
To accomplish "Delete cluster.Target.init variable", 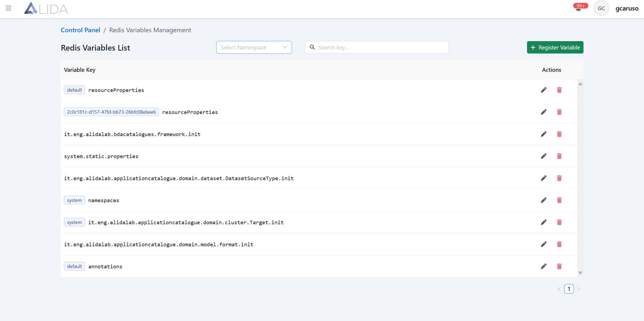I will pos(559,222).
